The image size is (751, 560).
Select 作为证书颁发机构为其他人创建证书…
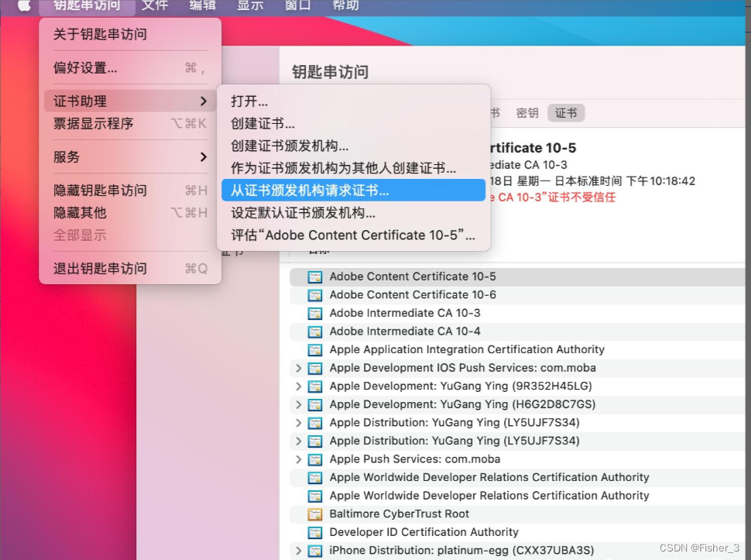point(354,168)
